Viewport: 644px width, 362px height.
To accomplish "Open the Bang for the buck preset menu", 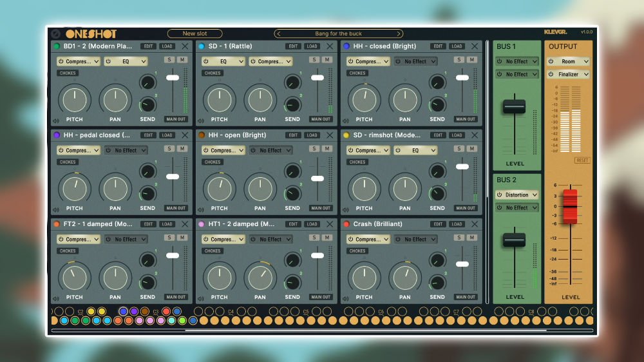I will (x=339, y=33).
